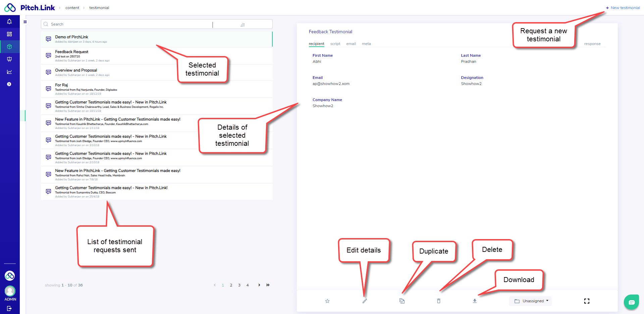Open the sort options in search bar
The width and height of the screenshot is (644, 314).
coord(243,25)
